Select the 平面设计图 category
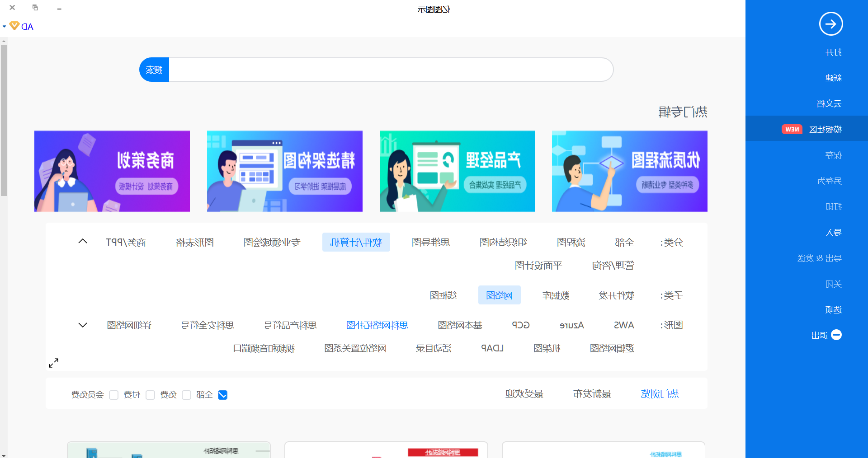Viewport: 868px width, 458px height. 538,266
